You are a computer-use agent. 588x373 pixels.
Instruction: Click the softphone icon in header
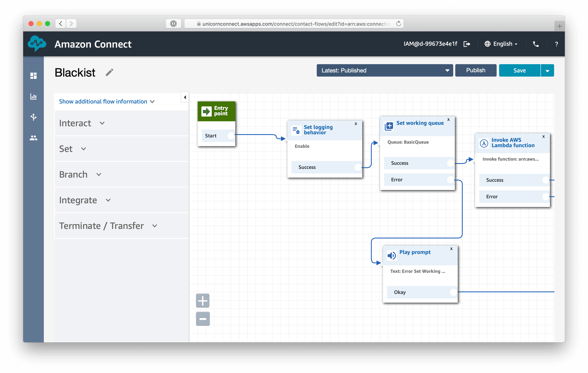[535, 44]
